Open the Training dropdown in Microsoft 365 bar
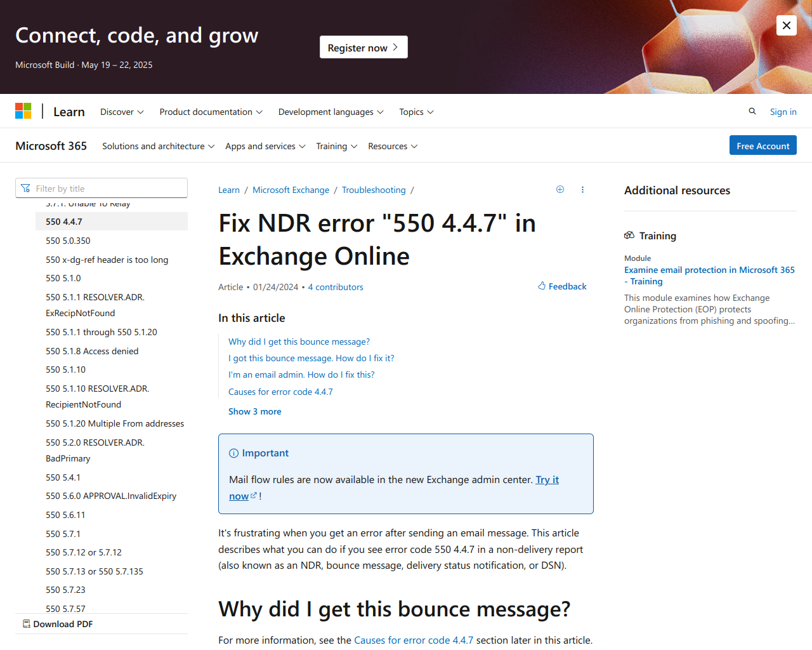This screenshot has height=650, width=812. tap(337, 146)
